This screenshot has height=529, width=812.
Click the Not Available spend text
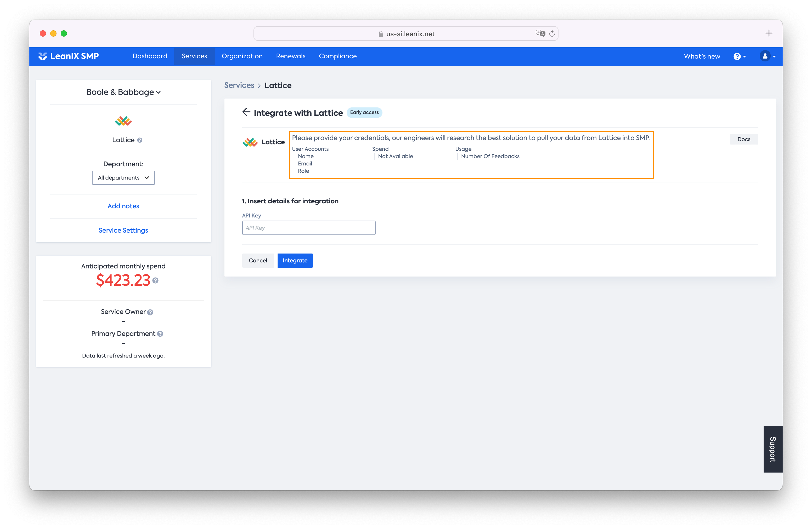(396, 157)
